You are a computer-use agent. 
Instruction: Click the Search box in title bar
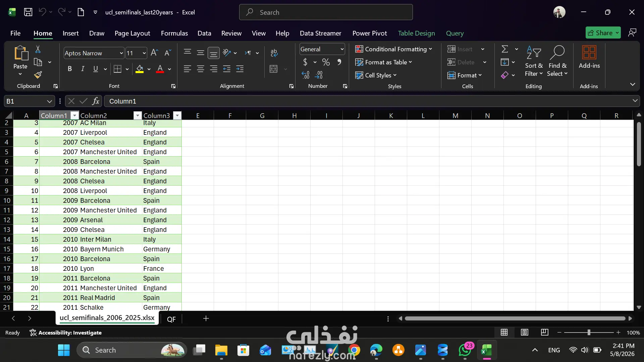[326, 12]
